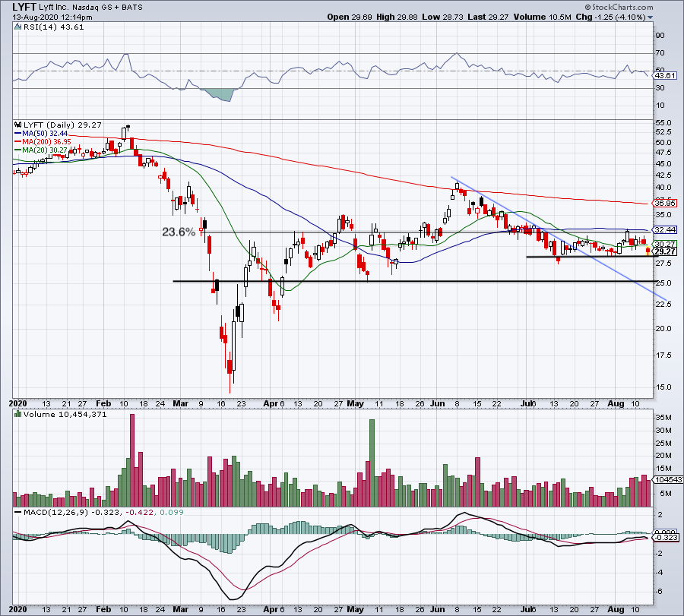
Task: Click the red -0.422 MACD signal value
Action: (139, 512)
